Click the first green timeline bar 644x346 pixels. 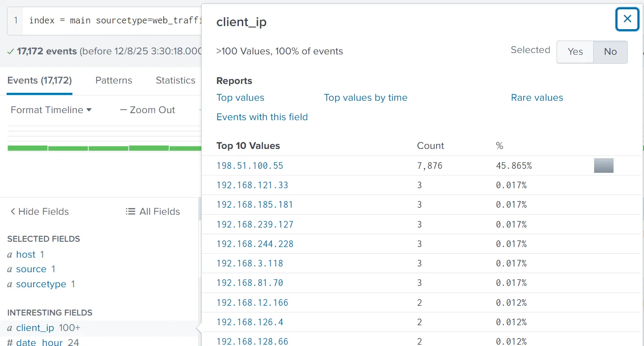pos(27,148)
